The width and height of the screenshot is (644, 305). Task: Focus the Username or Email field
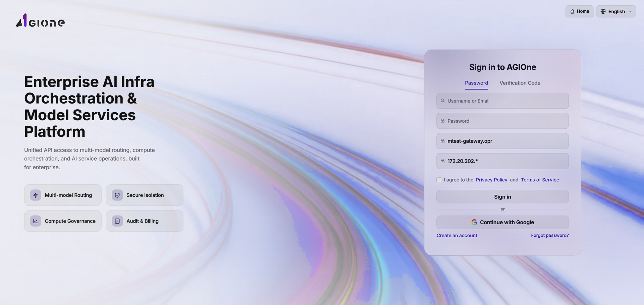tap(502, 101)
